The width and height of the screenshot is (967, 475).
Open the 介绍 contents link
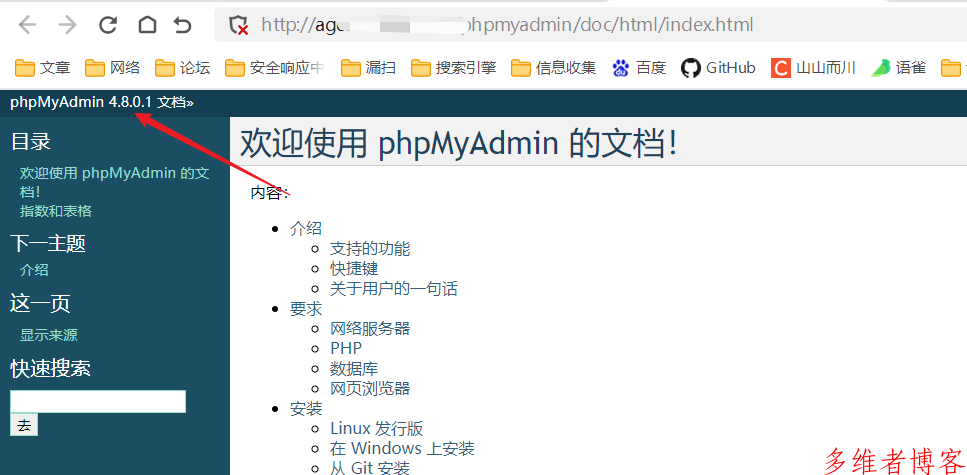(x=306, y=228)
